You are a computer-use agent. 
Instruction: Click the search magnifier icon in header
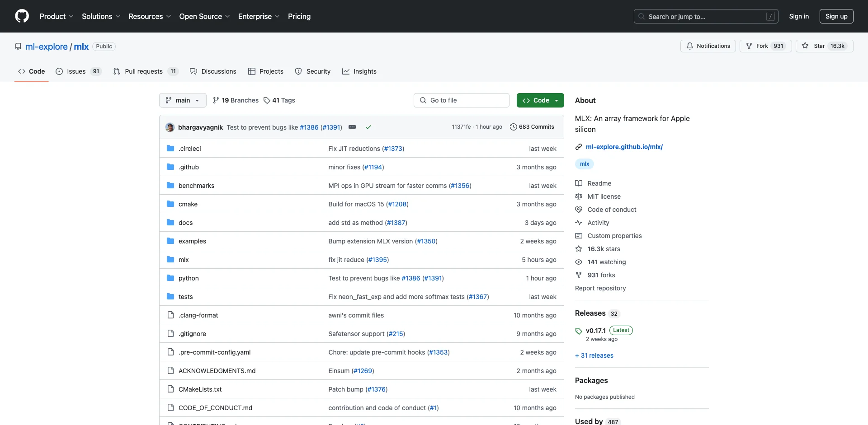pyautogui.click(x=642, y=16)
